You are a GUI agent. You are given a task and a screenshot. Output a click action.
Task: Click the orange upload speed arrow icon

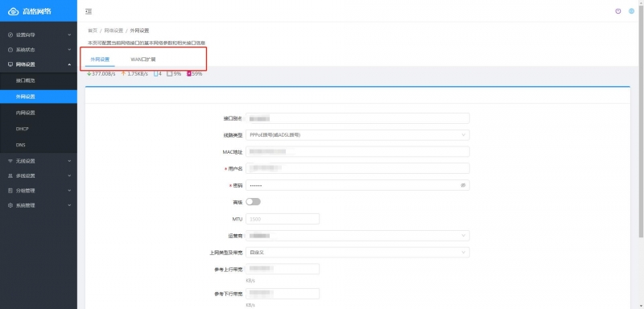123,74
